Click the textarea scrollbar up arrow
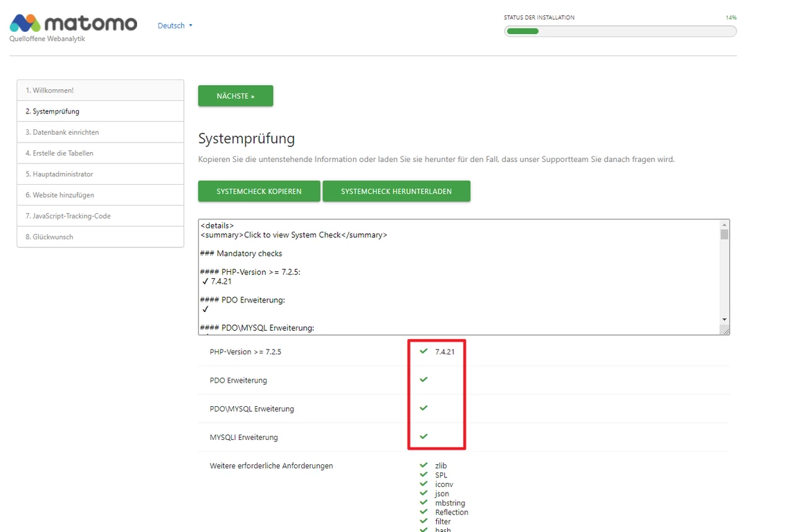 pyautogui.click(x=724, y=225)
